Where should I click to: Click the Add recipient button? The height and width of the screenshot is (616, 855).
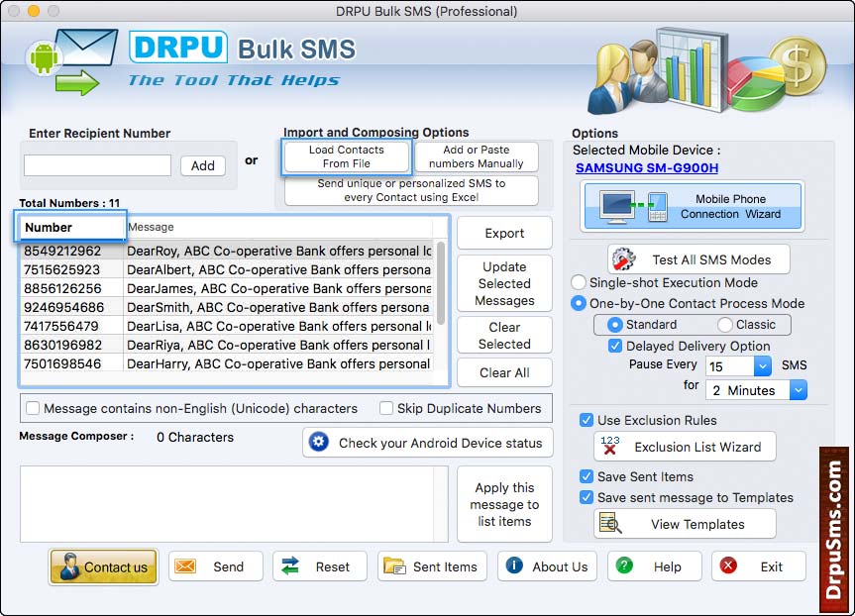click(x=203, y=165)
